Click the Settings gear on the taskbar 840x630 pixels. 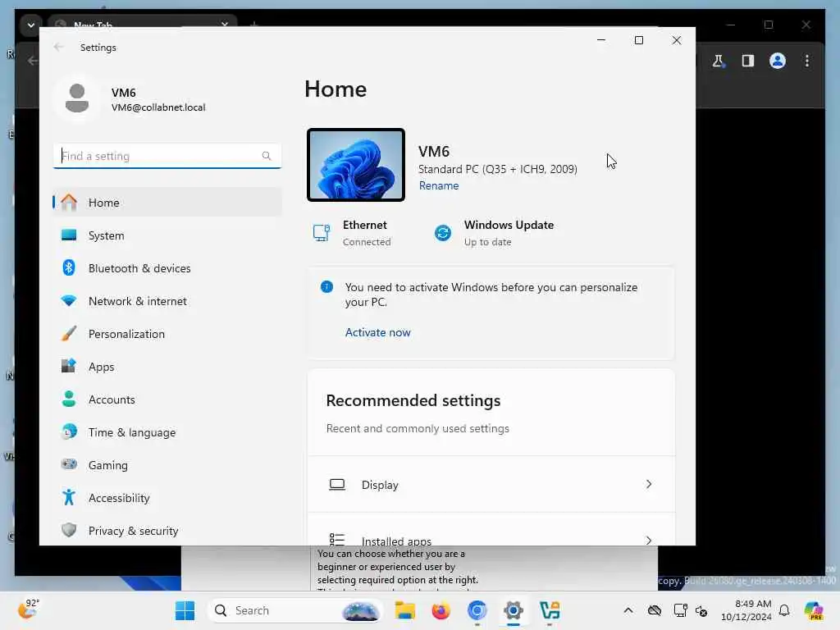pyautogui.click(x=514, y=610)
